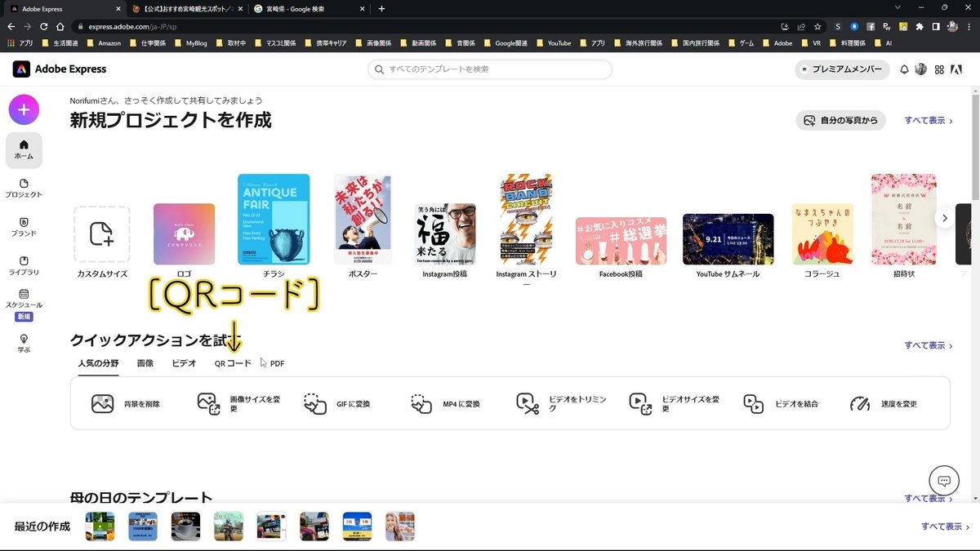The width and height of the screenshot is (980, 551).
Task: Select the 人気の分野 tab
Action: tap(98, 363)
